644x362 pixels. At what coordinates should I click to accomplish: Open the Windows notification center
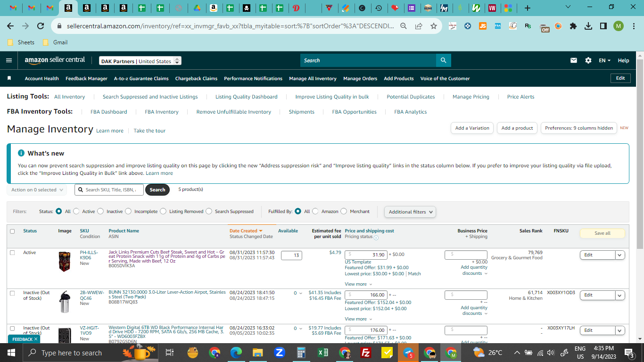click(x=629, y=353)
